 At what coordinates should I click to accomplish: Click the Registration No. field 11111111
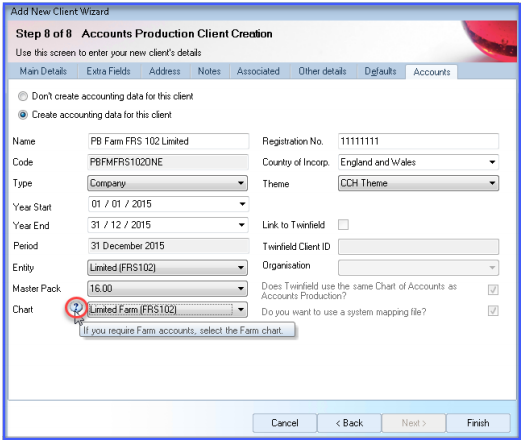pyautogui.click(x=418, y=141)
